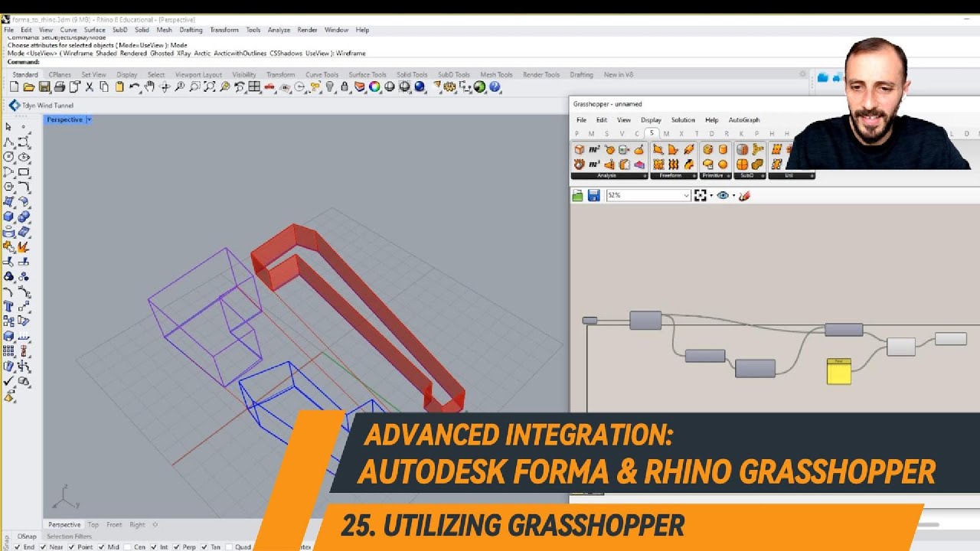Click the Zoom Window magnifier icon

click(194, 87)
